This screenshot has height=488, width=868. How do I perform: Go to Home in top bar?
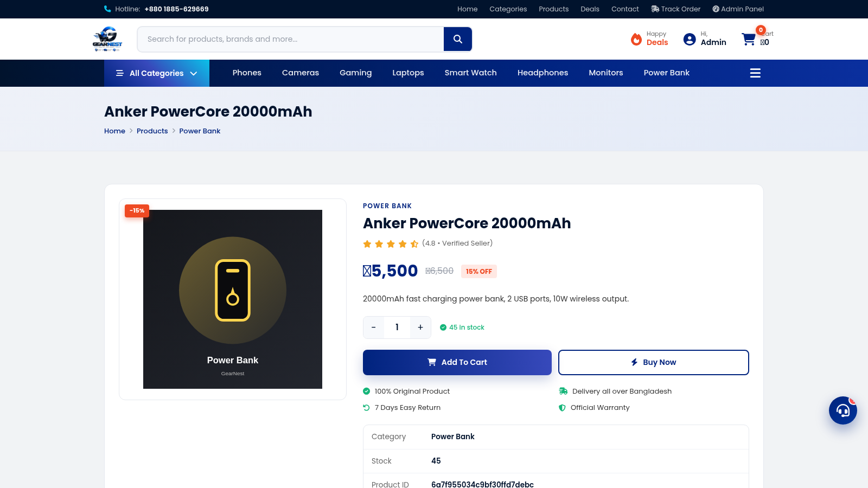(x=468, y=9)
